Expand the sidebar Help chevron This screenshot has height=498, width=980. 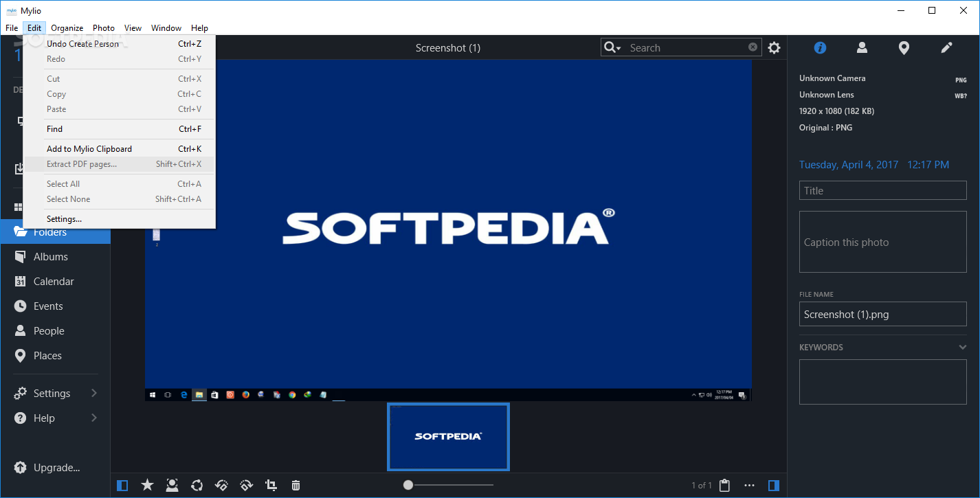(x=94, y=418)
